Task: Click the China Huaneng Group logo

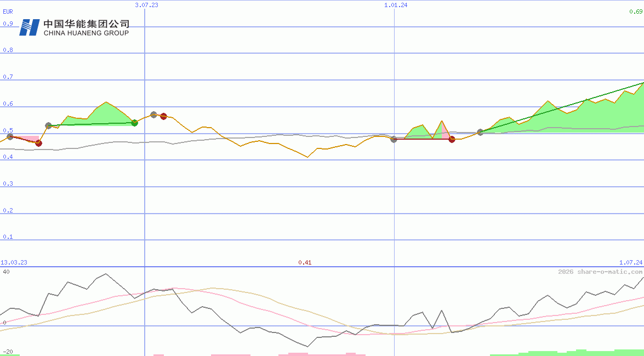Action: click(30, 26)
